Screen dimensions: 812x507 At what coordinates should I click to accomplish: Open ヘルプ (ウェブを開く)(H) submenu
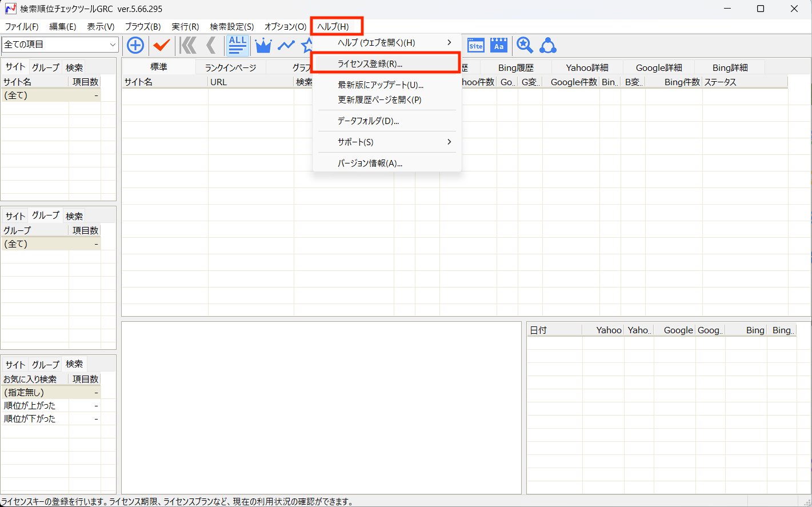click(387, 42)
